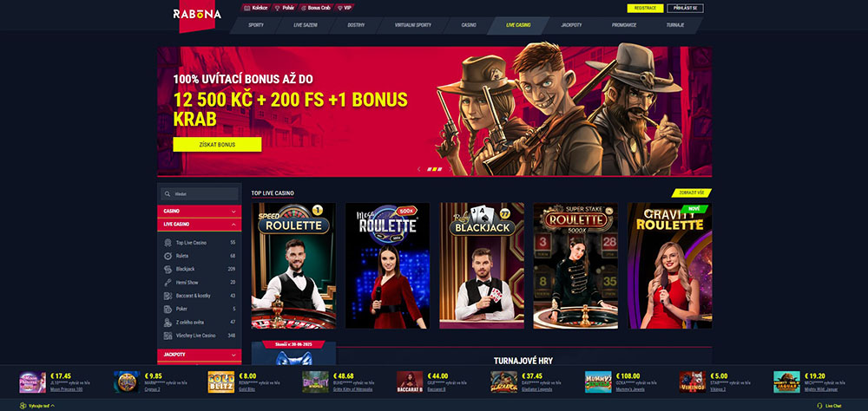
Task: Open Herní Show category
Action: [x=200, y=282]
